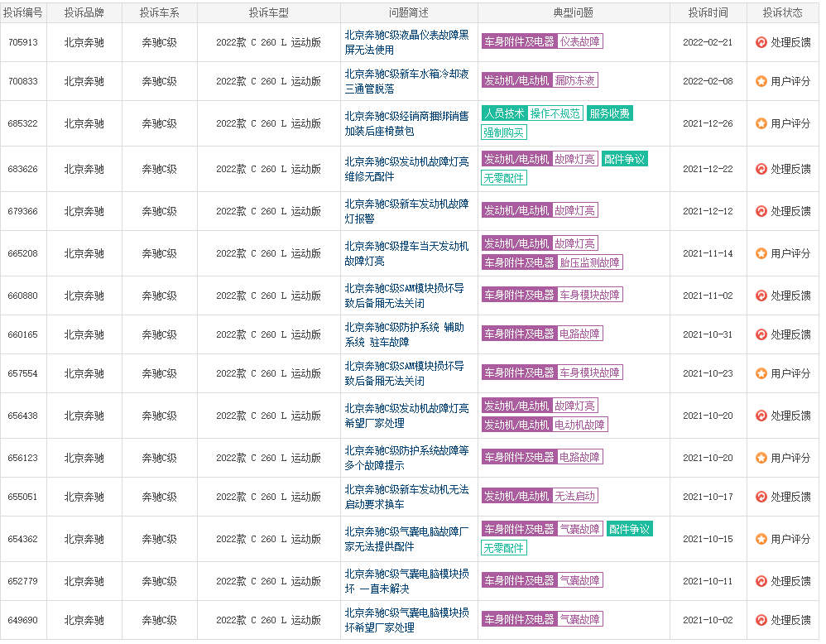Click the 处理反馈 icon in row 683626
The image size is (826, 644).
point(761,169)
